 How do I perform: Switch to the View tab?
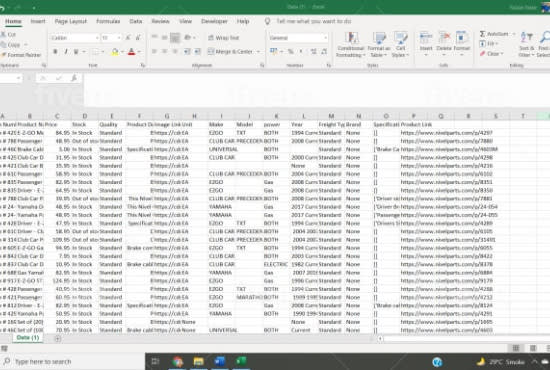[185, 21]
